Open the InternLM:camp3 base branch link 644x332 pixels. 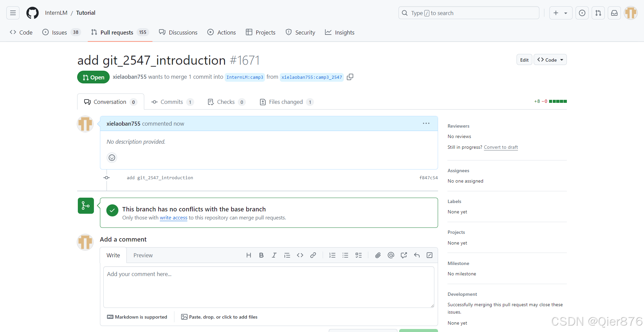(245, 77)
